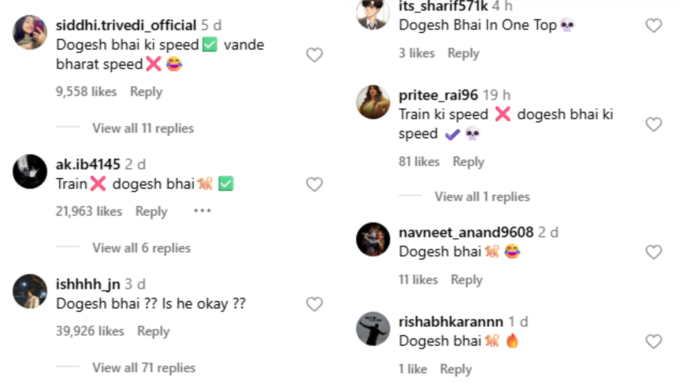Expand View all 6 replies
The height and width of the screenshot is (383, 680).
[x=141, y=248]
